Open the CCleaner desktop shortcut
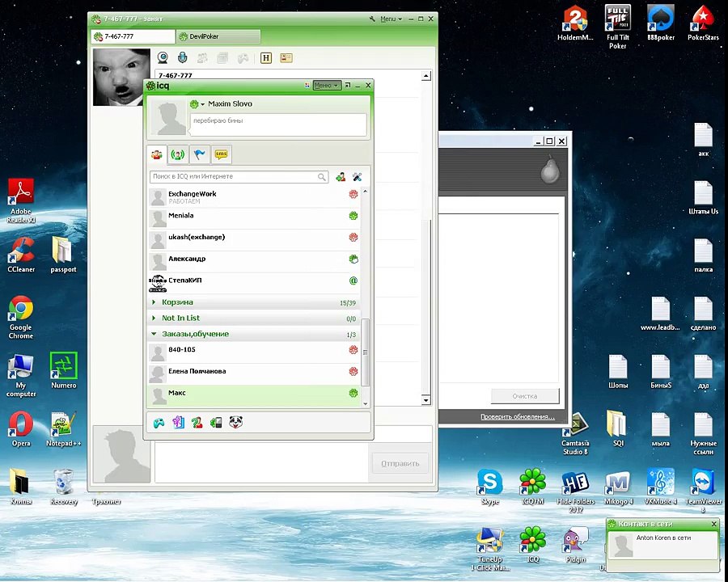This screenshot has width=728, height=582. tap(21, 255)
